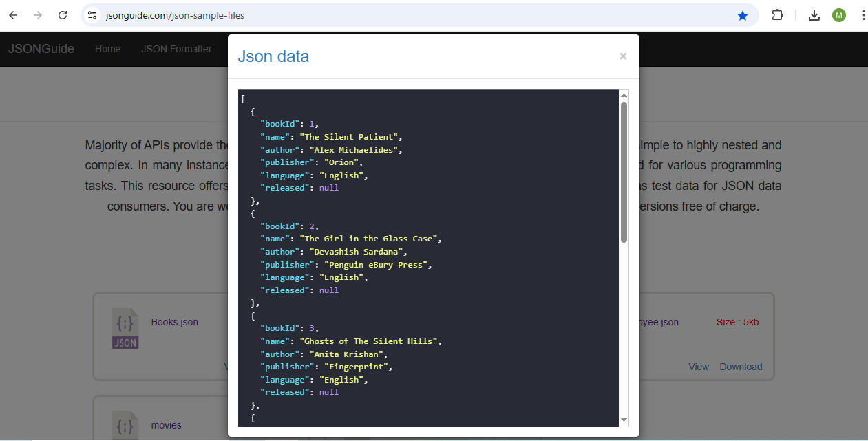Open the Books.json file link
The image size is (868, 441).
(x=175, y=322)
